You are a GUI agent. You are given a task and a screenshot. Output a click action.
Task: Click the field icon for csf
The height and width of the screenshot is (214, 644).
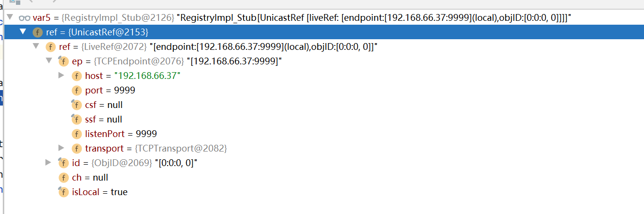[76, 105]
